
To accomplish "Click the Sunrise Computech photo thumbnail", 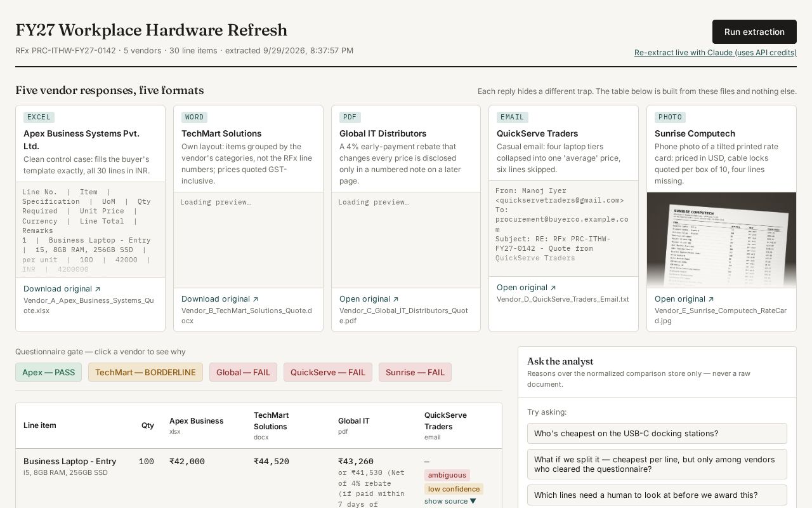I will tap(721, 240).
